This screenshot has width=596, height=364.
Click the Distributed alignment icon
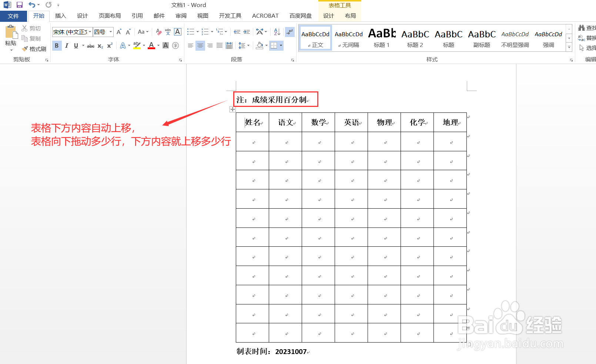coord(229,45)
